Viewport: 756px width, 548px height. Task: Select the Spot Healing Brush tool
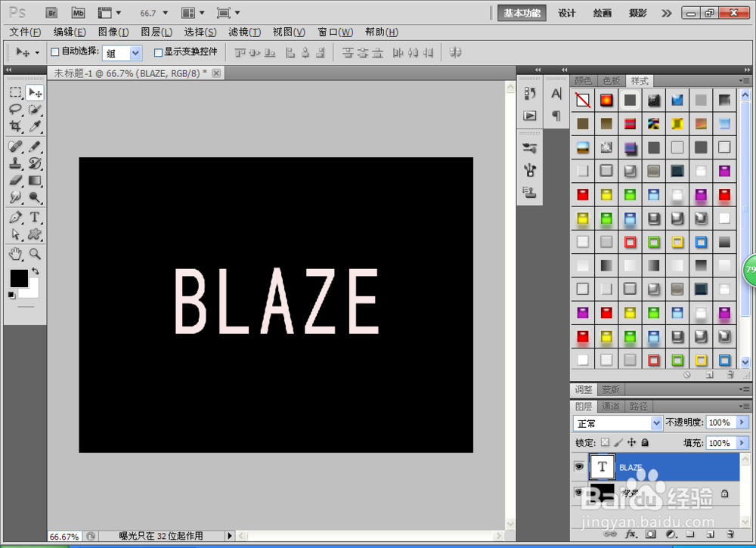pos(15,146)
